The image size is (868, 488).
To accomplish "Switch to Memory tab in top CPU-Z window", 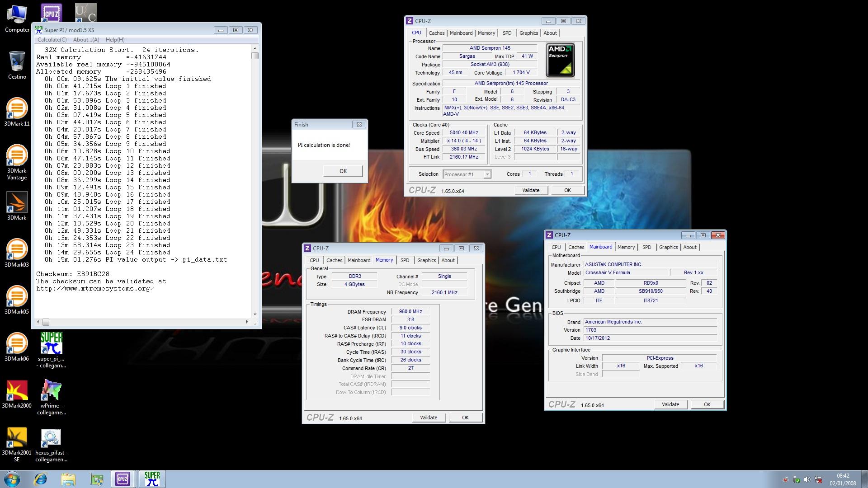I will (486, 33).
